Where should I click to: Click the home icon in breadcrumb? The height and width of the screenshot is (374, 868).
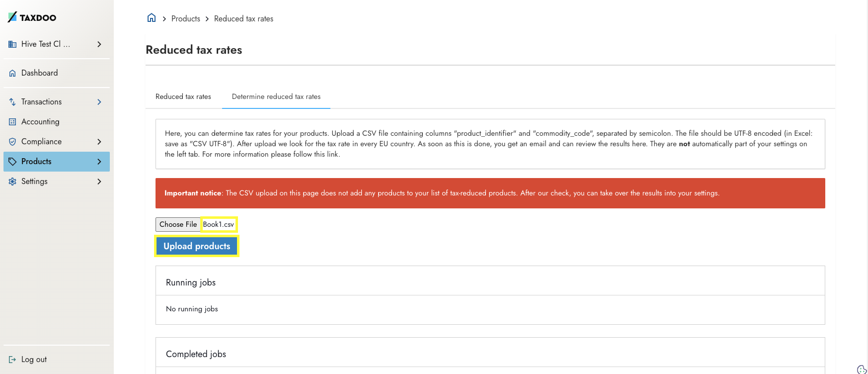pyautogui.click(x=152, y=18)
